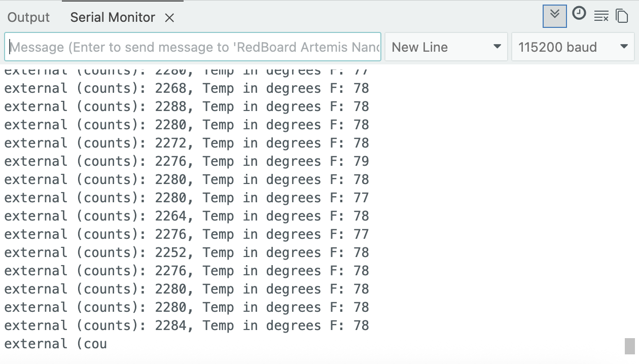Click the output line with counts 2284
The width and height of the screenshot is (639, 364).
click(186, 325)
